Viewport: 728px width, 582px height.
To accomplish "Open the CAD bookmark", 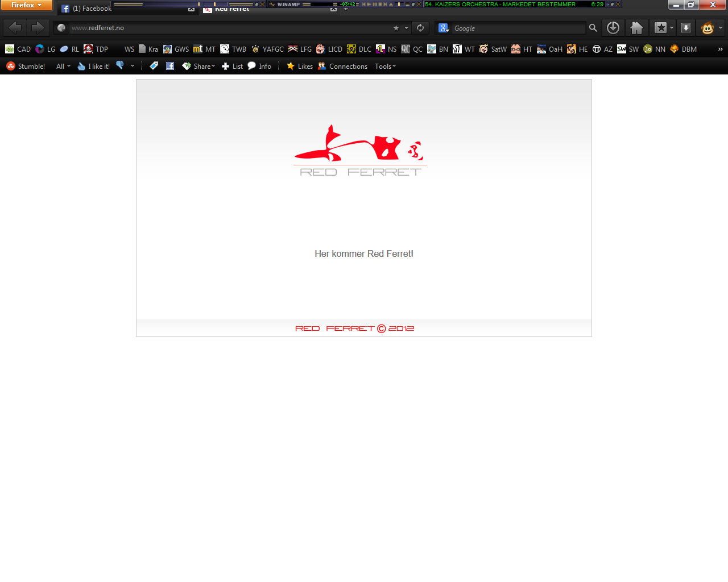I will click(18, 49).
